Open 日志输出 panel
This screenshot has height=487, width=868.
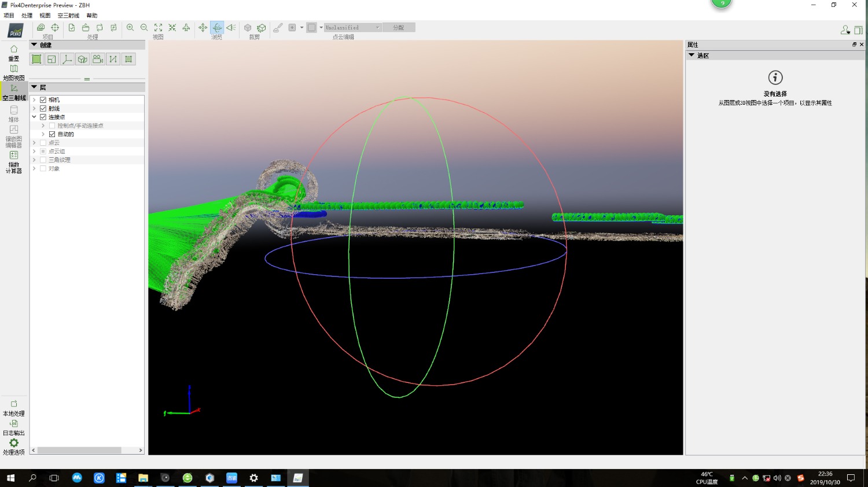pos(14,428)
